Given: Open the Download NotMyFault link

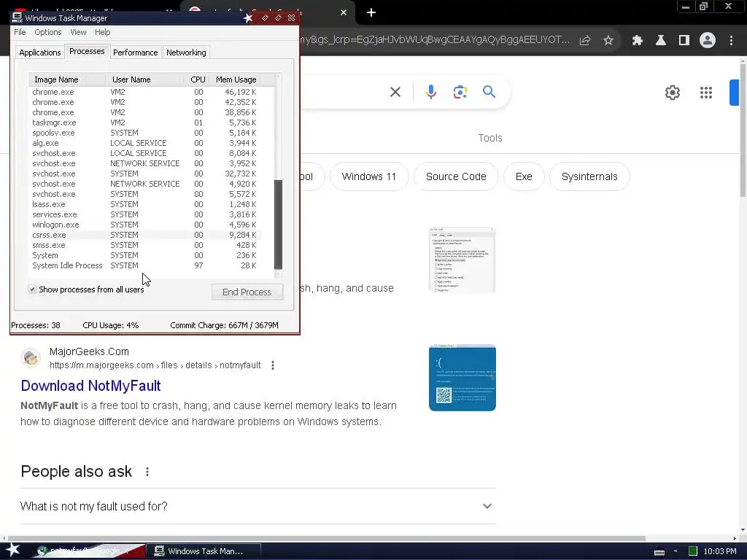Looking at the screenshot, I should coord(90,386).
